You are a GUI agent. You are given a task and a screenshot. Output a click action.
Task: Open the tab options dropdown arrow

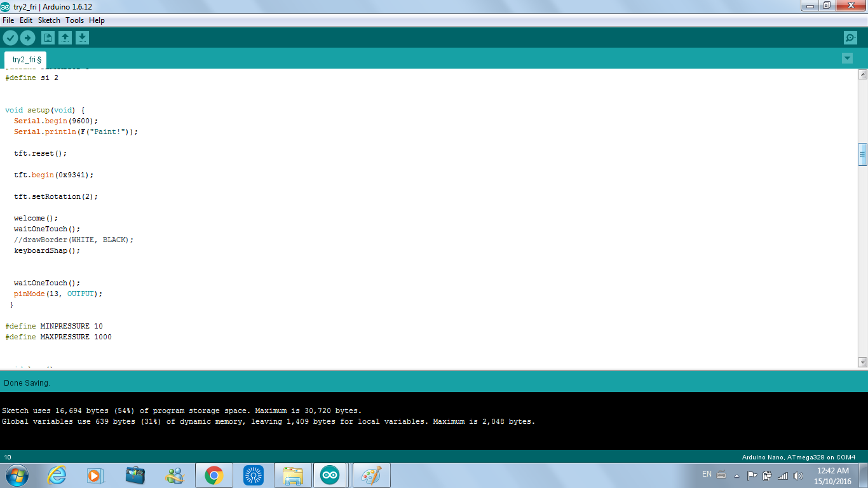click(847, 58)
